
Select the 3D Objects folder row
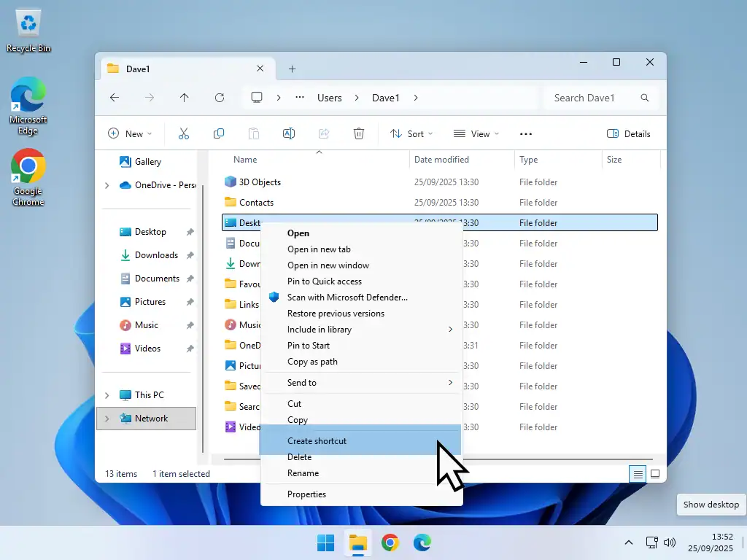[x=440, y=182]
